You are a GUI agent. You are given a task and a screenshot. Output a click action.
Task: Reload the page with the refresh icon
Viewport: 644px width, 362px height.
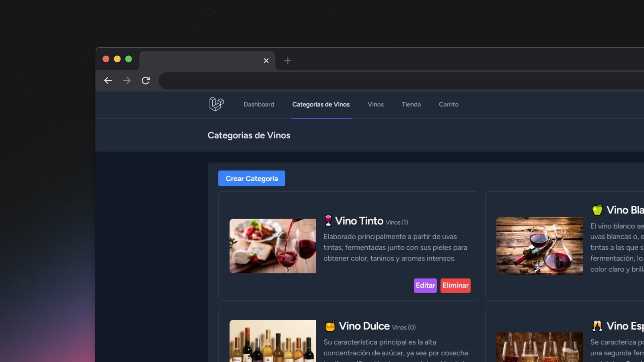tap(146, 80)
